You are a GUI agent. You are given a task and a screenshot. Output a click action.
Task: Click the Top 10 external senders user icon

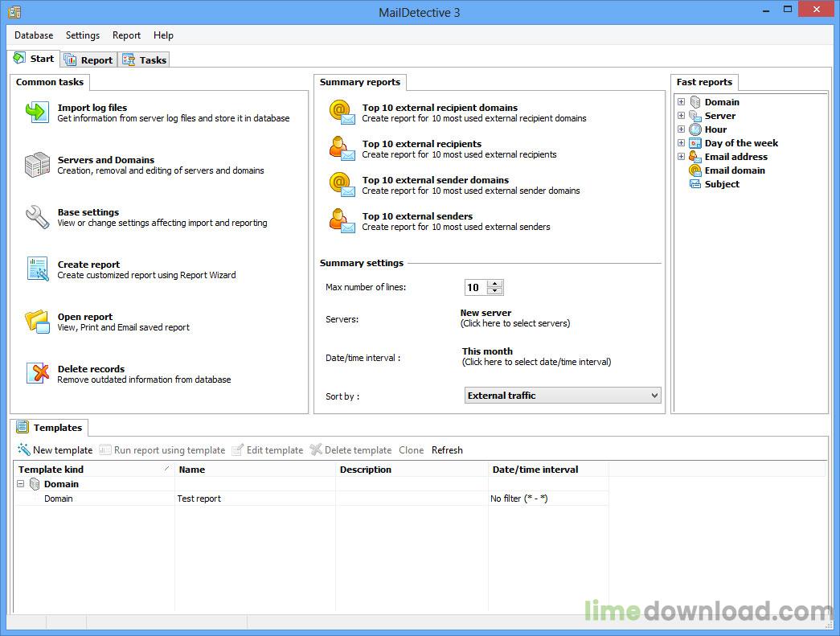342,221
